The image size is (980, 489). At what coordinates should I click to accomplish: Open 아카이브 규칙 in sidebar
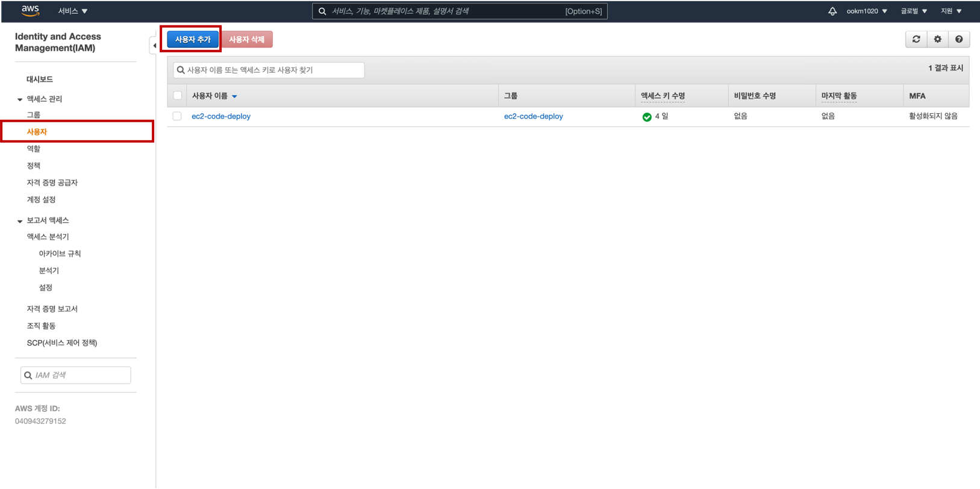coord(60,254)
